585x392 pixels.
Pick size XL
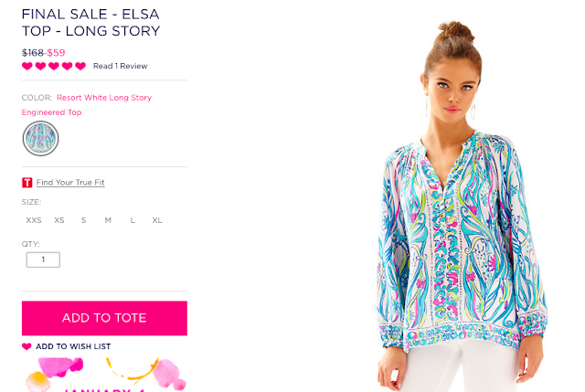(157, 220)
